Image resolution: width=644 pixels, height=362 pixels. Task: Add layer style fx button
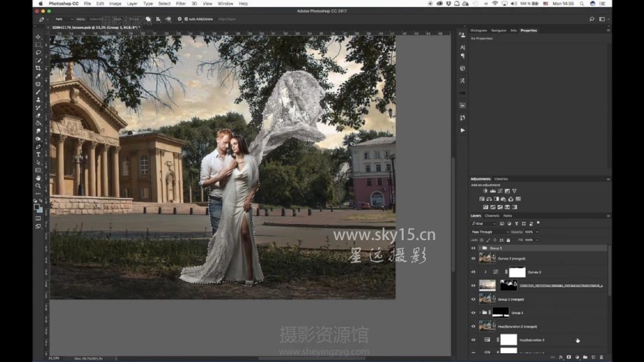pos(560,358)
